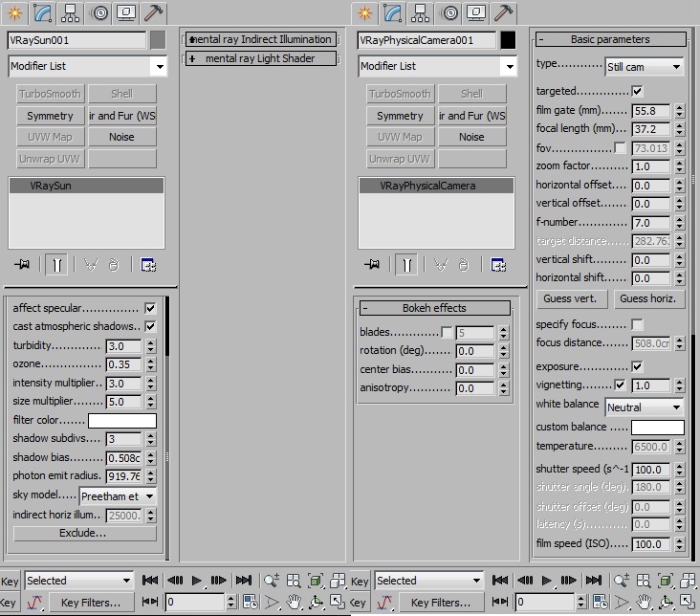The image size is (700, 616).
Task: Click configure modifier sets under camera stack
Action: point(498,265)
